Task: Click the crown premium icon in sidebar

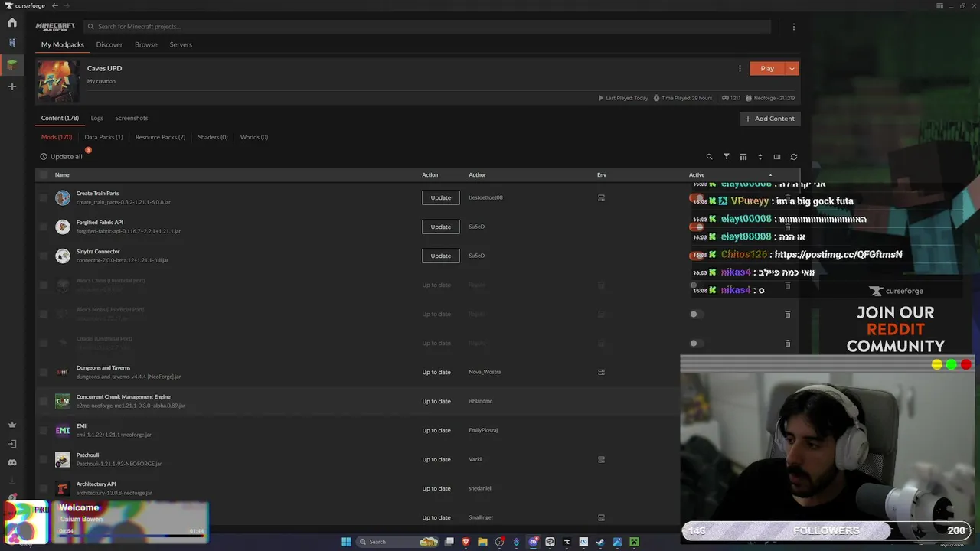Action: tap(11, 425)
